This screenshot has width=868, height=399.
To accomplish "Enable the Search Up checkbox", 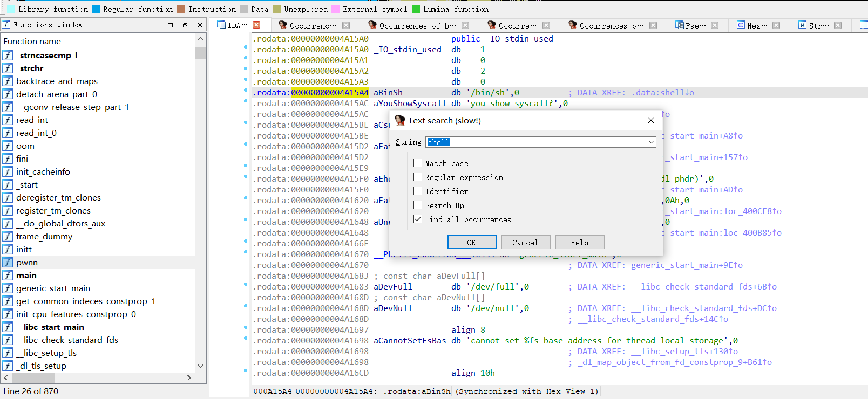I will point(418,205).
